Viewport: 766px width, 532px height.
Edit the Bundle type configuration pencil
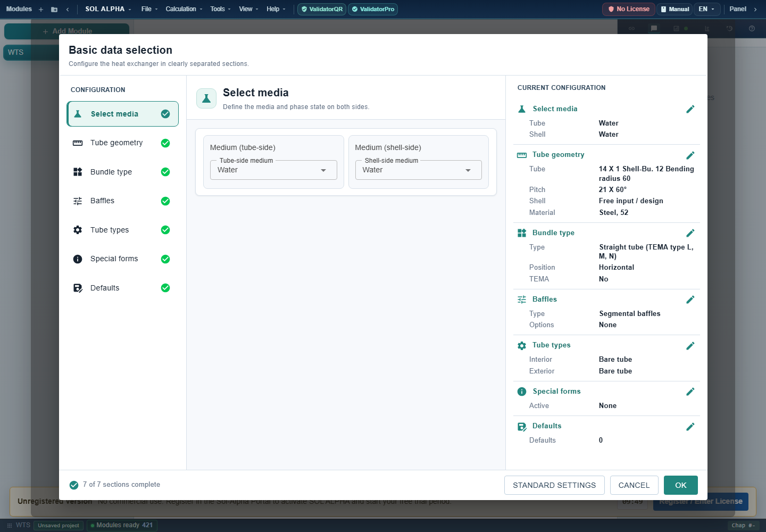690,233
